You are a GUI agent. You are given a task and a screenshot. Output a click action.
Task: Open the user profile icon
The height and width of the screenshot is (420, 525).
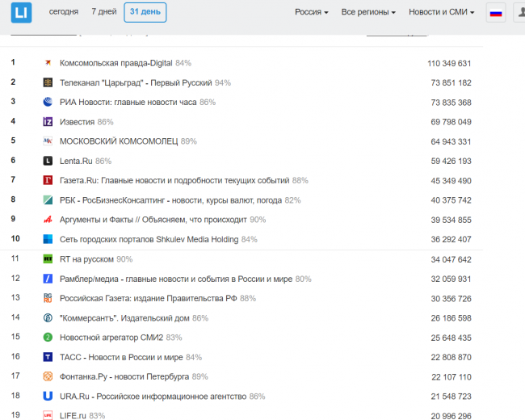[x=520, y=13]
